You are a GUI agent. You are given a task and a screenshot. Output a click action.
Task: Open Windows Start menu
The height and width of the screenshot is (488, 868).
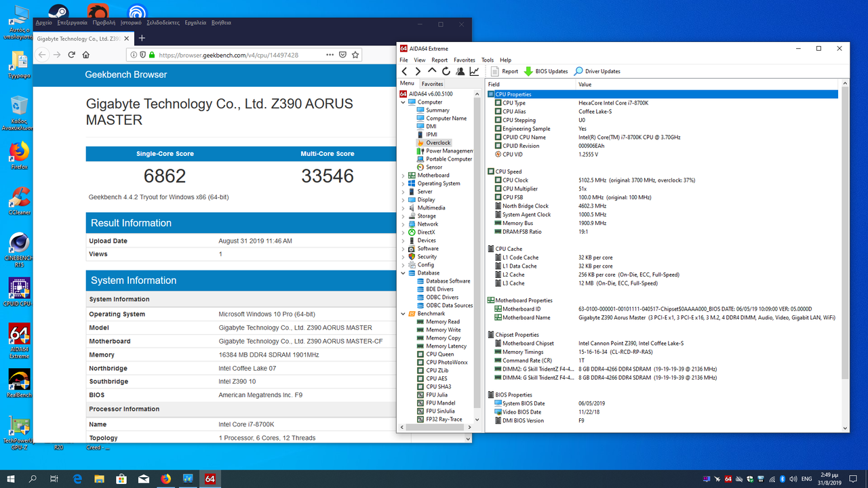(x=12, y=479)
